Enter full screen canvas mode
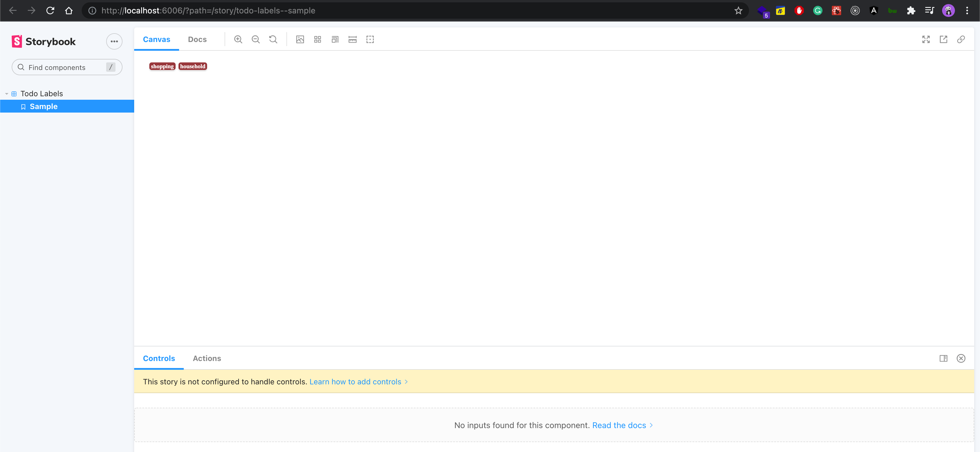This screenshot has height=452, width=980. (x=926, y=39)
